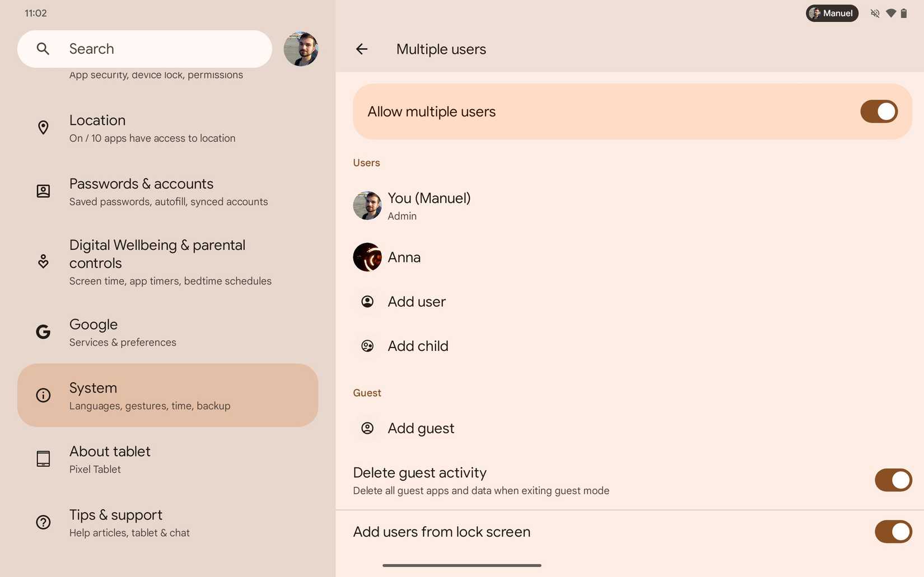
Task: Tap the Add guest option
Action: (630, 428)
